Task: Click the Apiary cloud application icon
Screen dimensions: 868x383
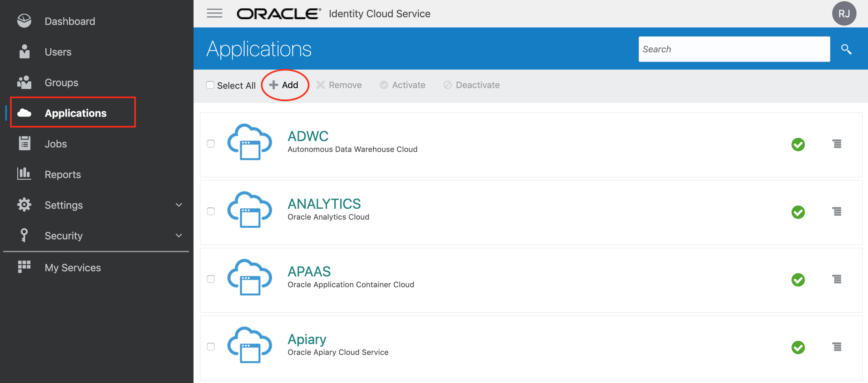Action: point(250,345)
